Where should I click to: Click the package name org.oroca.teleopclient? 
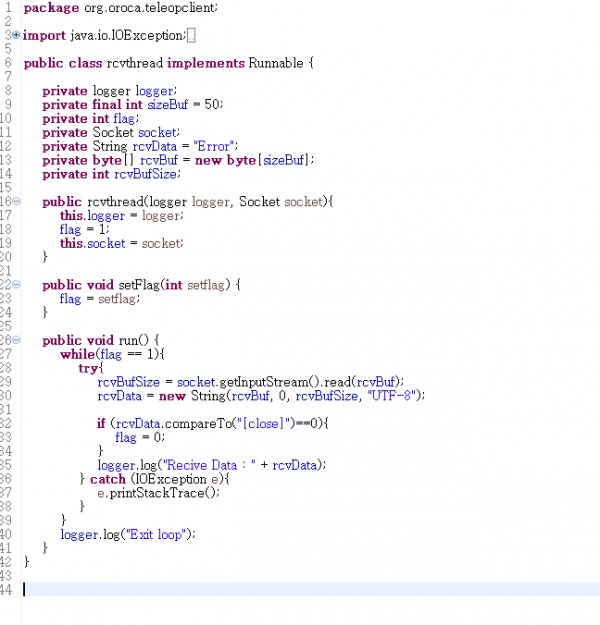[x=150, y=8]
